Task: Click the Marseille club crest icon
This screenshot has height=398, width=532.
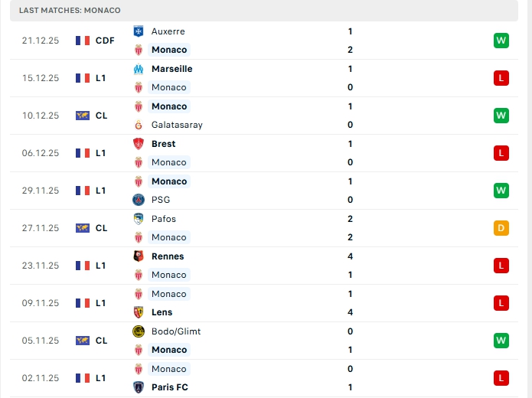Action: click(139, 69)
